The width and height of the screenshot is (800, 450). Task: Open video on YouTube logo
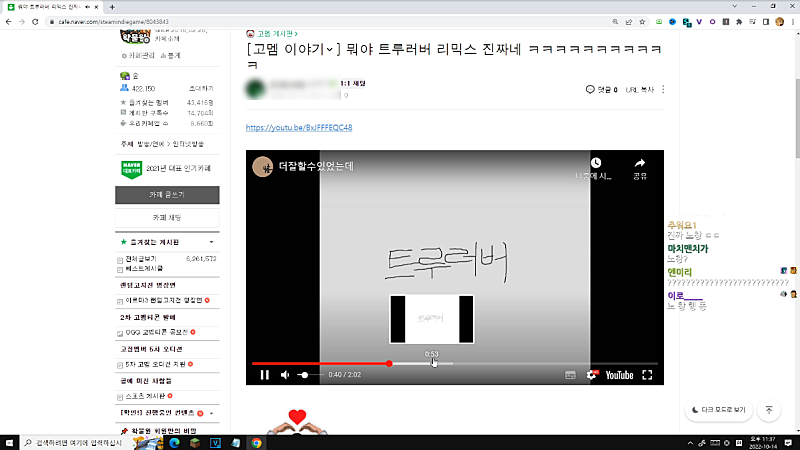619,375
